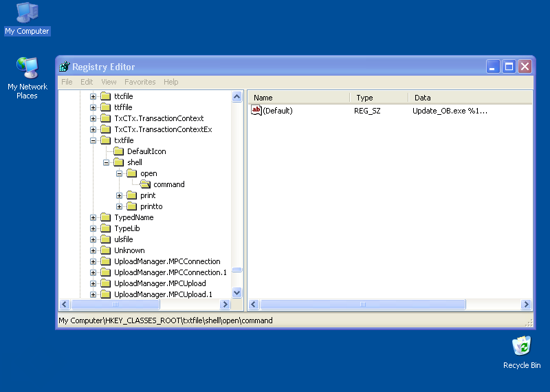550x392 pixels.
Task: Click the Data column header
Action: coord(470,98)
